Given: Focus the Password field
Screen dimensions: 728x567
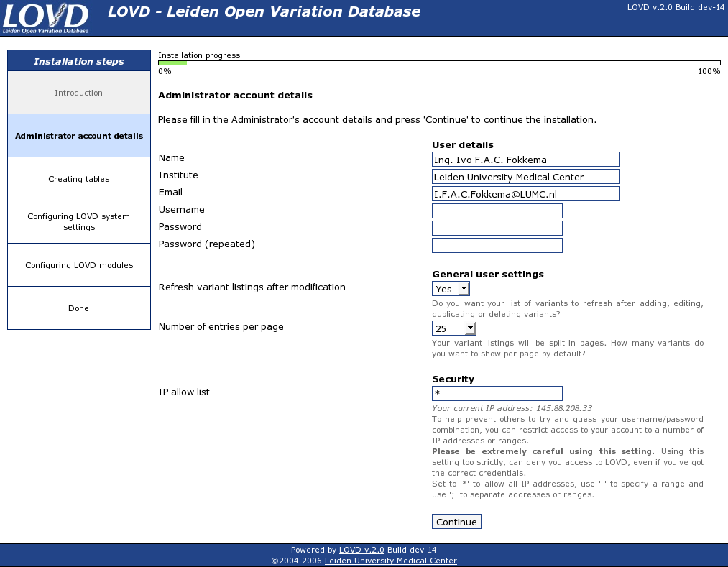Looking at the screenshot, I should coord(497,228).
